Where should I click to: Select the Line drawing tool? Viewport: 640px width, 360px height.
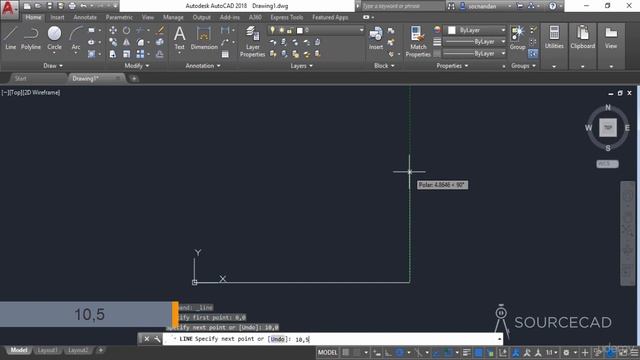click(11, 38)
